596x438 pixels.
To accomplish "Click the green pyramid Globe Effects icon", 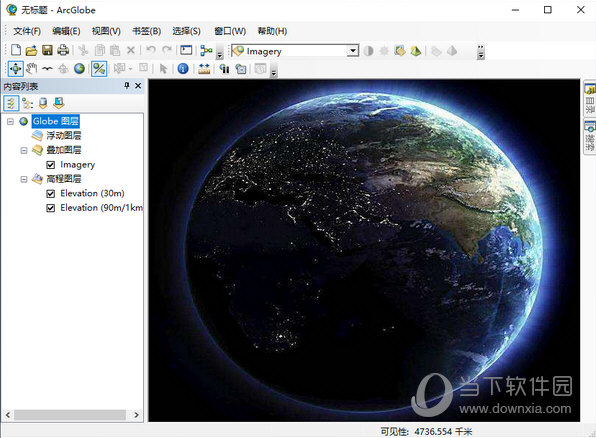I will click(x=416, y=51).
